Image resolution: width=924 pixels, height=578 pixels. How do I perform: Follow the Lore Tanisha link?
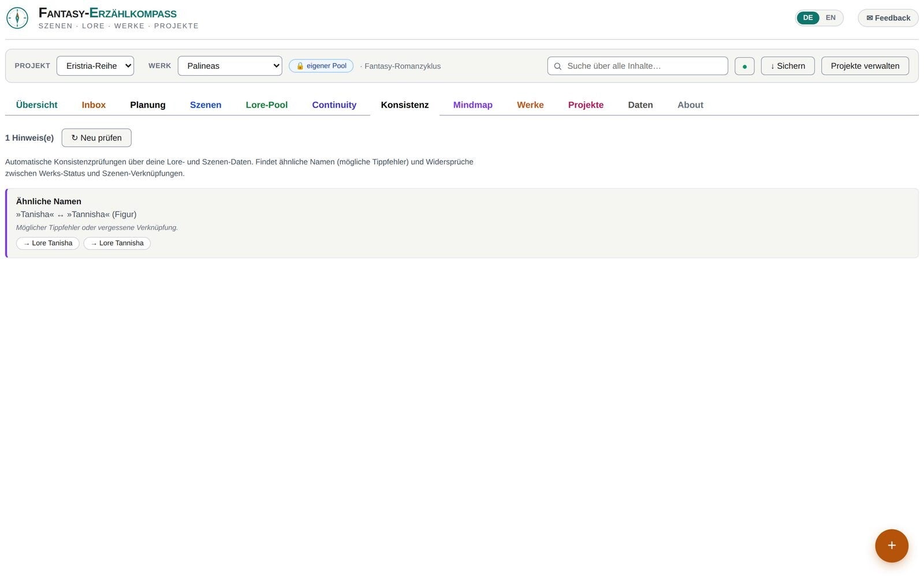[48, 243]
